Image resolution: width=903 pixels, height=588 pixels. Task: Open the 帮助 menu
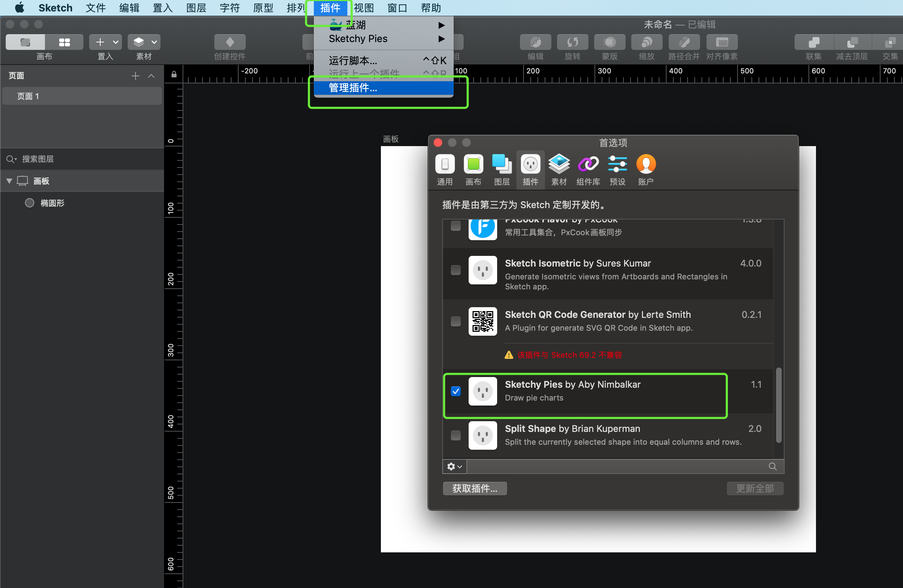pos(431,7)
